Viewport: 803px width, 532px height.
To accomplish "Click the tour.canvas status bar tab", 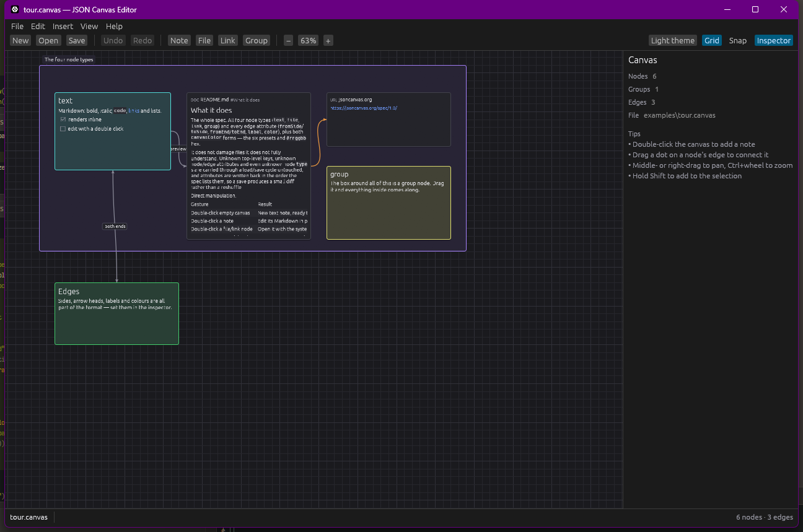I will coord(29,517).
